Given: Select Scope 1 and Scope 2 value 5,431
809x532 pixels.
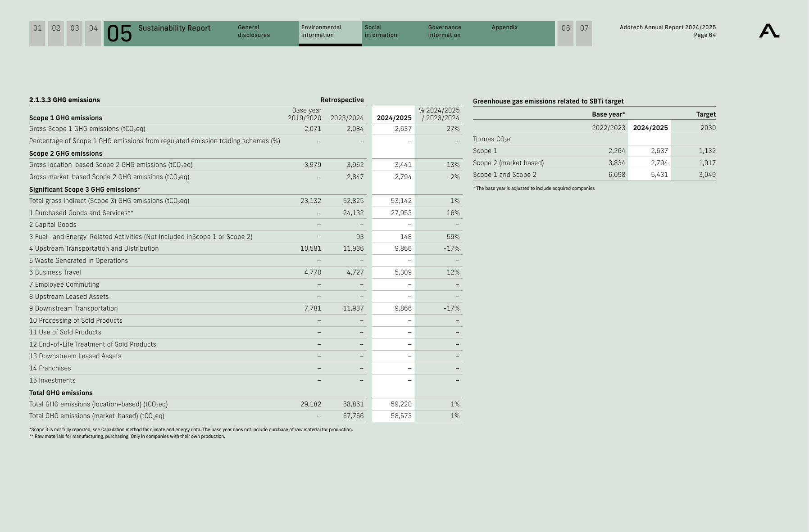Looking at the screenshot, I should point(659,175).
